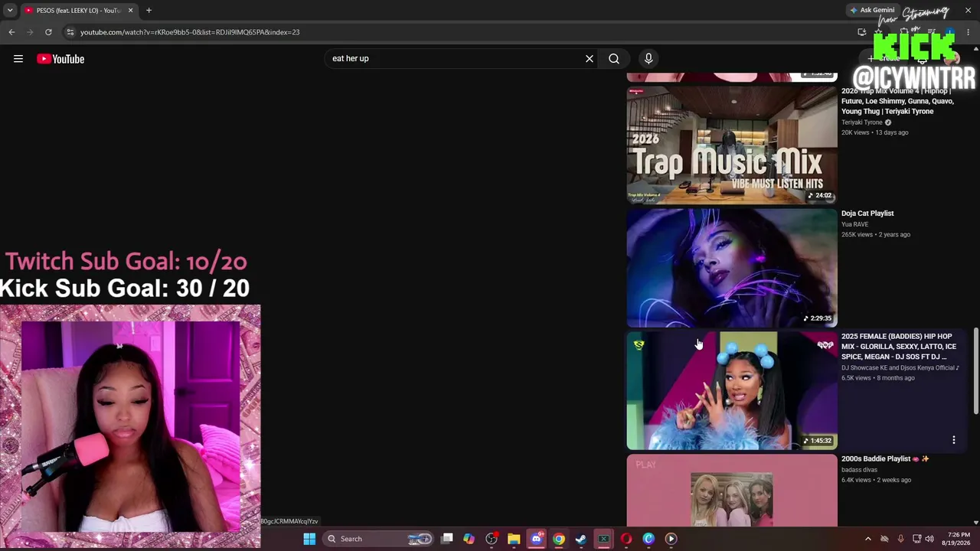
Task: Open File Explorer from the taskbar
Action: (514, 539)
